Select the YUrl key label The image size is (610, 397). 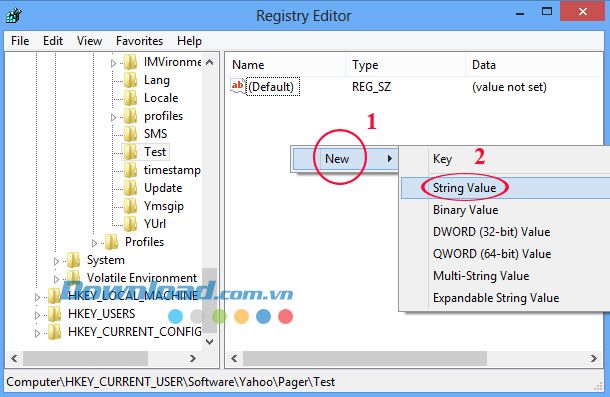click(x=155, y=224)
